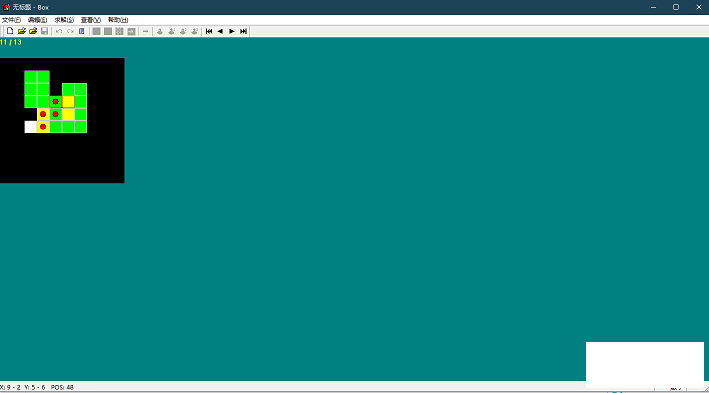Select the orange-outlined yellow cell

coord(68,101)
